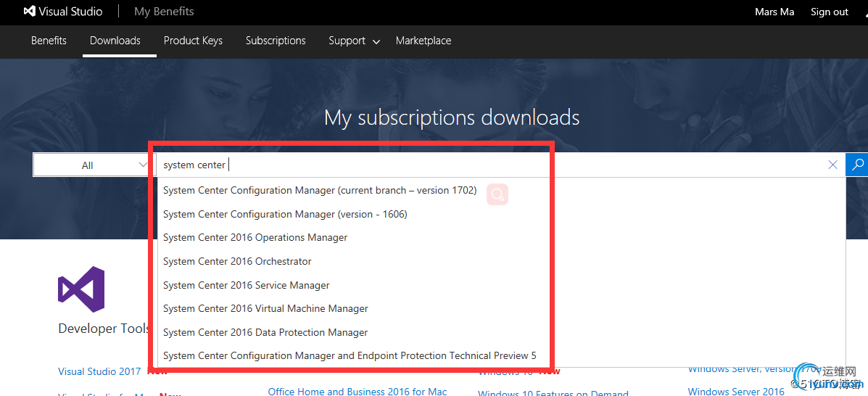
Task: Click the Developer Tools heading
Action: coord(104,329)
